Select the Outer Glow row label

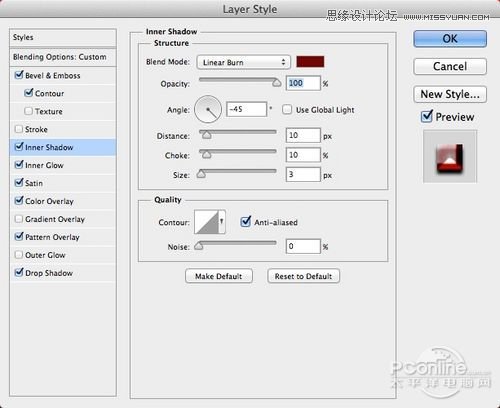[x=45, y=255]
